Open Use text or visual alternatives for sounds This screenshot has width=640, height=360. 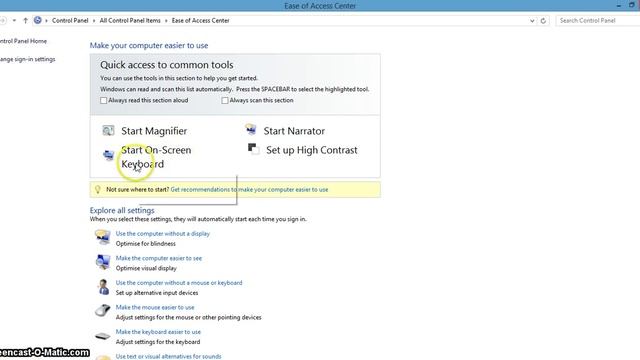(168, 356)
